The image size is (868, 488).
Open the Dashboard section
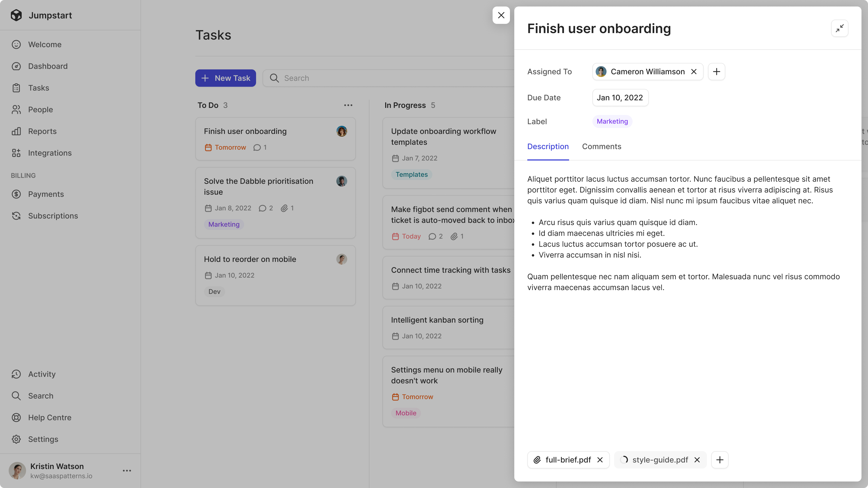click(x=48, y=66)
